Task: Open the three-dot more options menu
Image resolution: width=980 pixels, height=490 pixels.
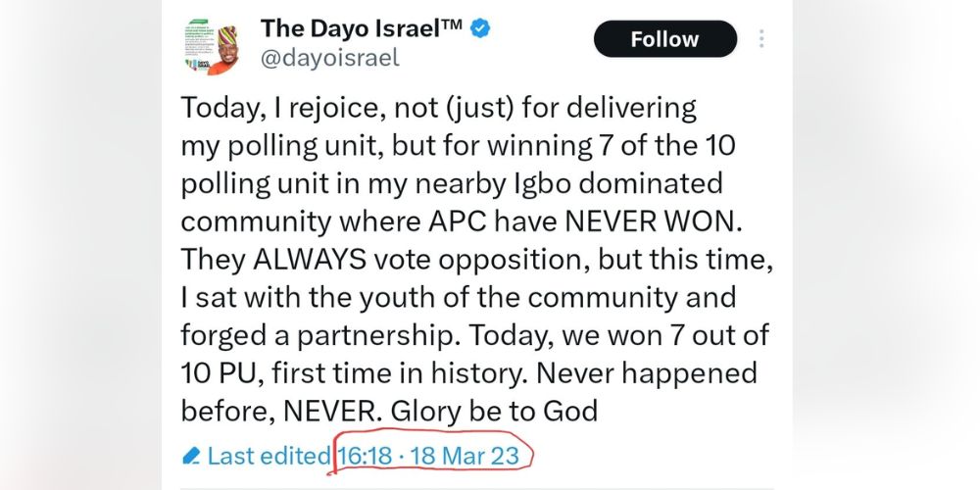Action: click(761, 39)
